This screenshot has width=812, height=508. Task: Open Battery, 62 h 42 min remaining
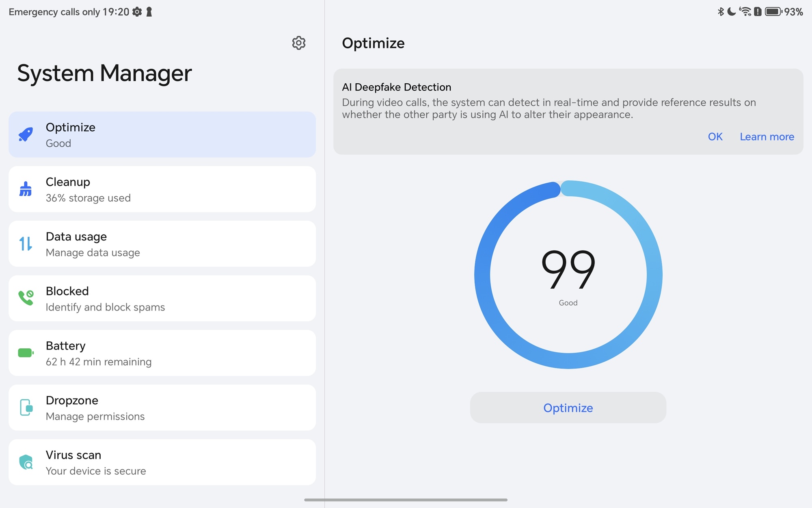(x=162, y=353)
